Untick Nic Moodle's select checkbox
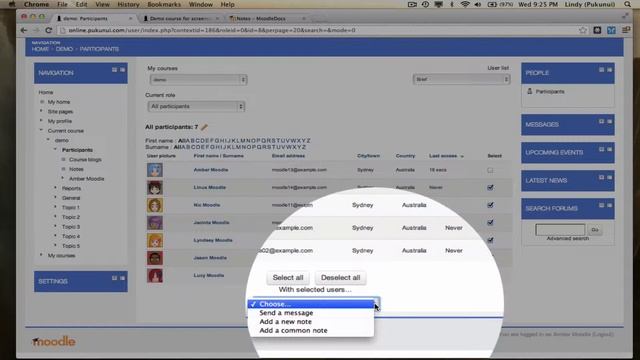640x360 pixels. [490, 205]
